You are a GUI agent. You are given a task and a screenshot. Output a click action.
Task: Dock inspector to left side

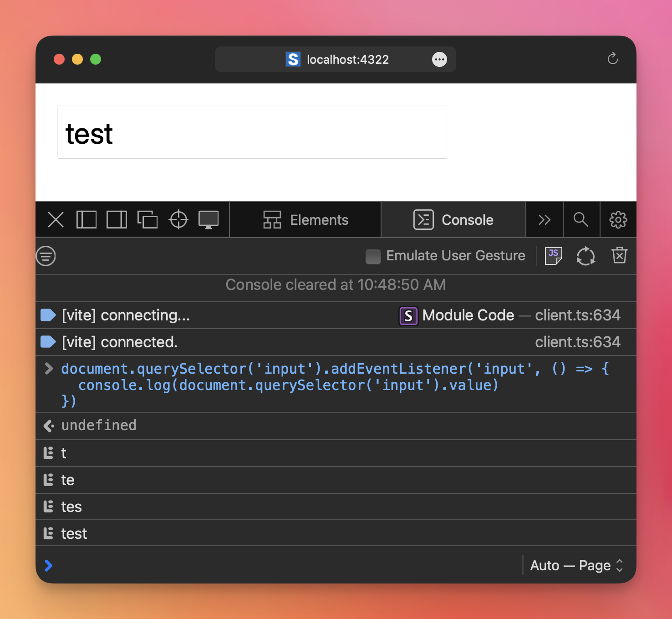pos(87,220)
